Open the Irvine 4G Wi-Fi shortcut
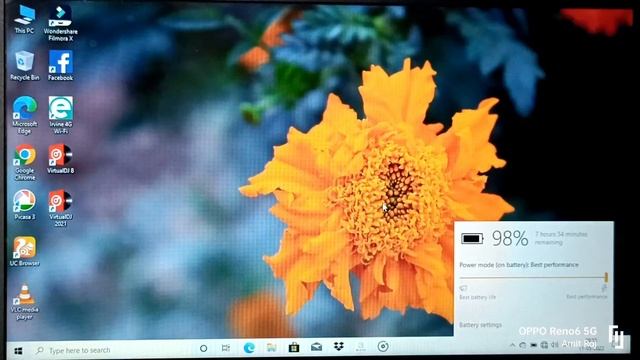 point(60,116)
